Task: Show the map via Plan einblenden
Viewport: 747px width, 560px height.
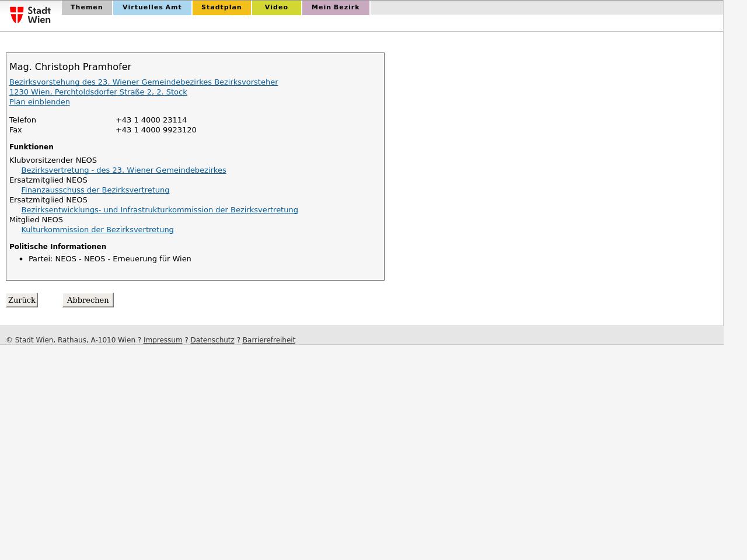Action: point(40,102)
